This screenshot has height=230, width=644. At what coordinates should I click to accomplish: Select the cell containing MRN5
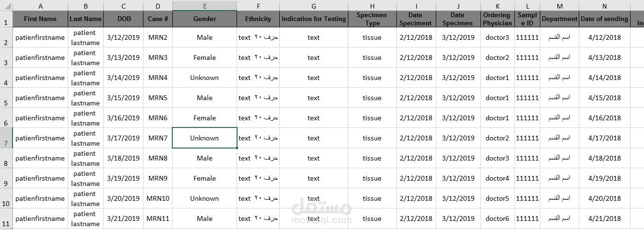click(158, 98)
